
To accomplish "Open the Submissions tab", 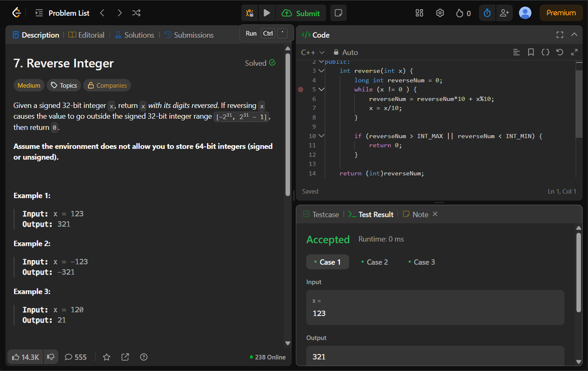I will point(189,35).
